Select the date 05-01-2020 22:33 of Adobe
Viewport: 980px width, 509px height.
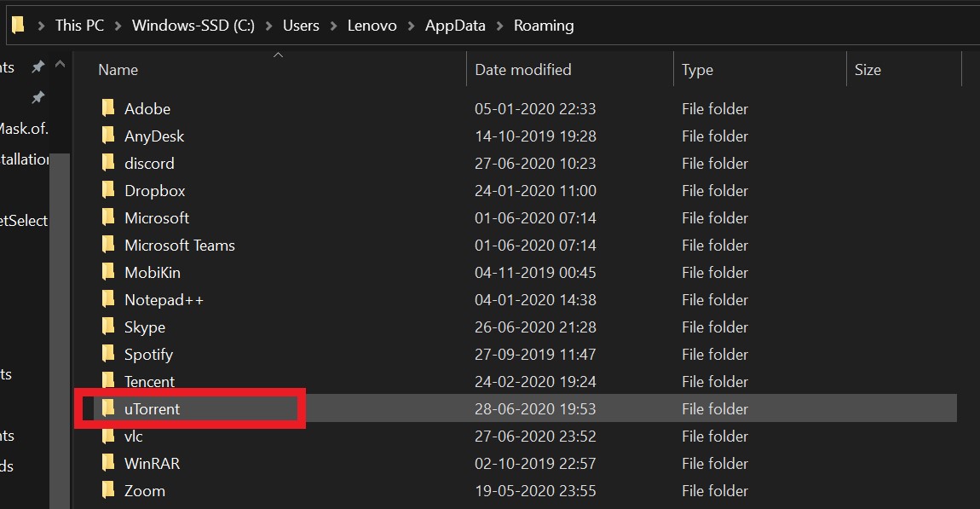(535, 109)
